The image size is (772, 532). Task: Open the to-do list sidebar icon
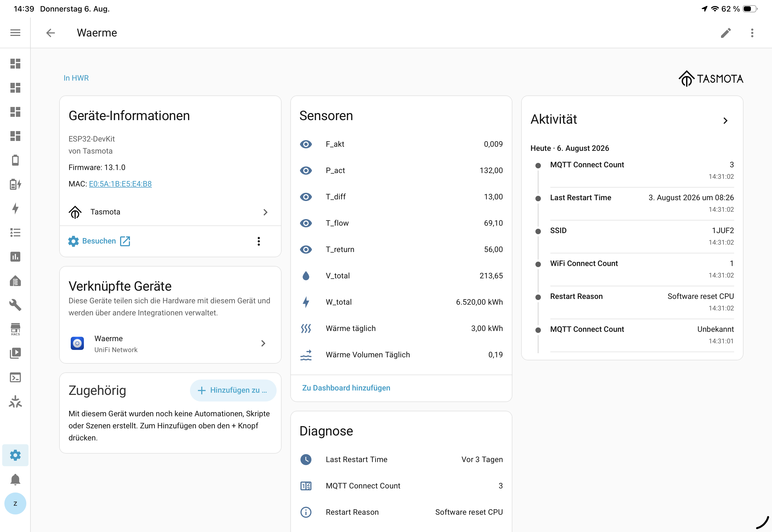pyautogui.click(x=15, y=232)
